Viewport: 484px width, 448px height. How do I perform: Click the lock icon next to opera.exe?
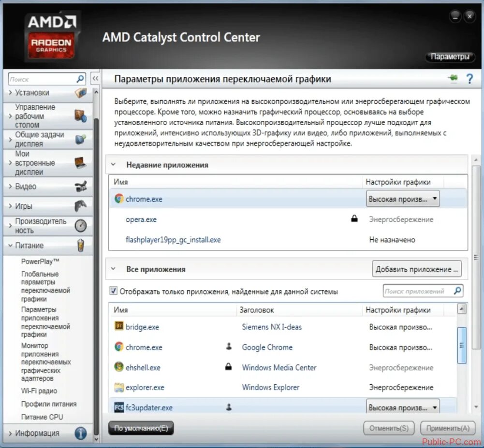[x=354, y=218]
